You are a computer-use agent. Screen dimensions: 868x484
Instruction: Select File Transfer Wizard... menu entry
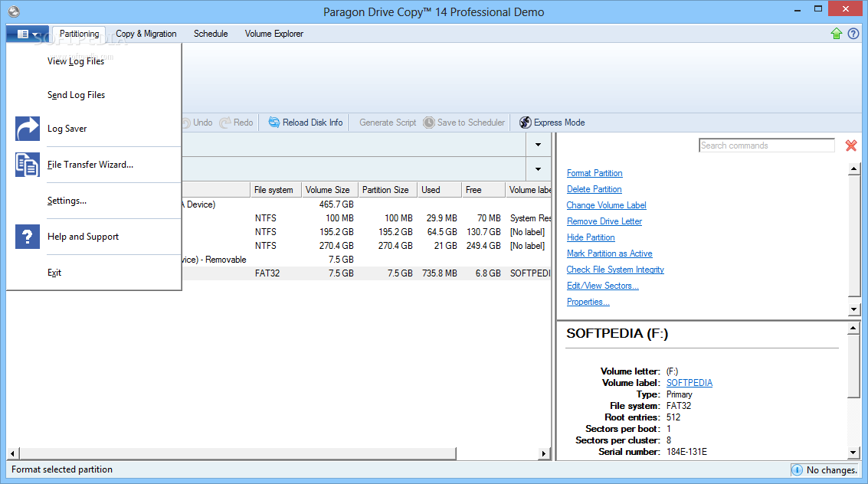point(90,165)
